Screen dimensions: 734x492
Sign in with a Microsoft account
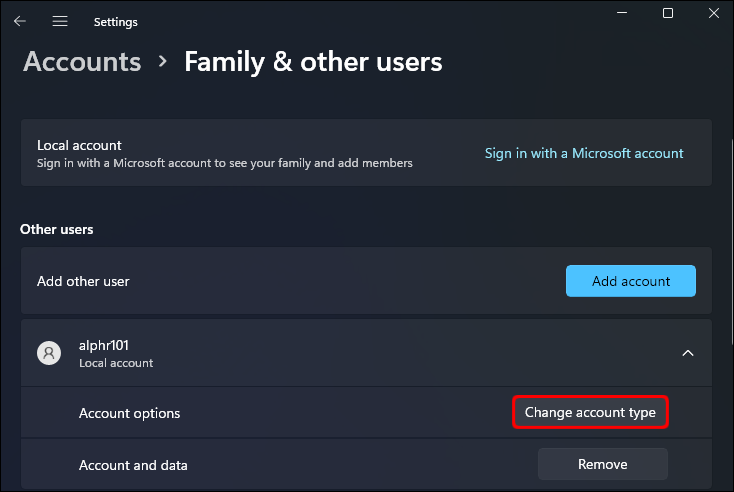point(584,153)
